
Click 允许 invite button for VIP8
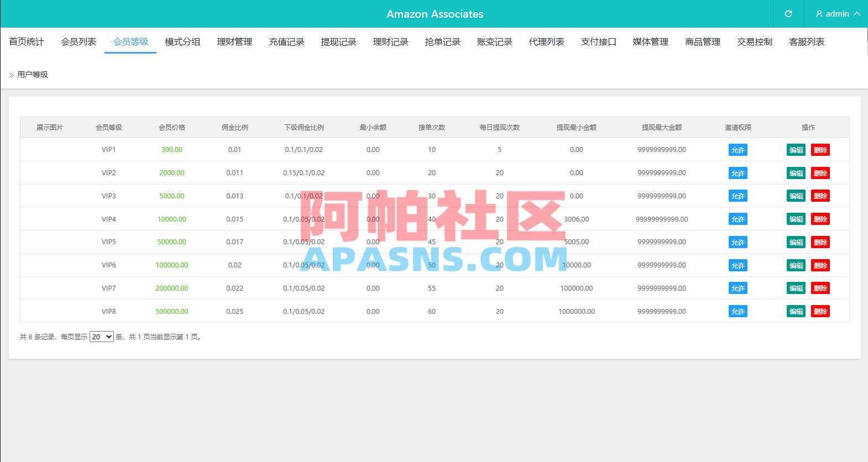[x=738, y=312]
